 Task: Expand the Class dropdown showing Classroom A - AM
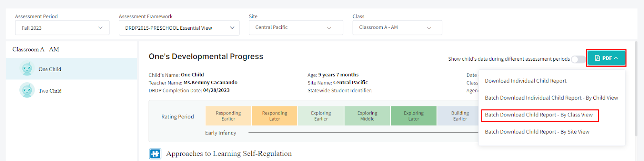[x=397, y=28]
